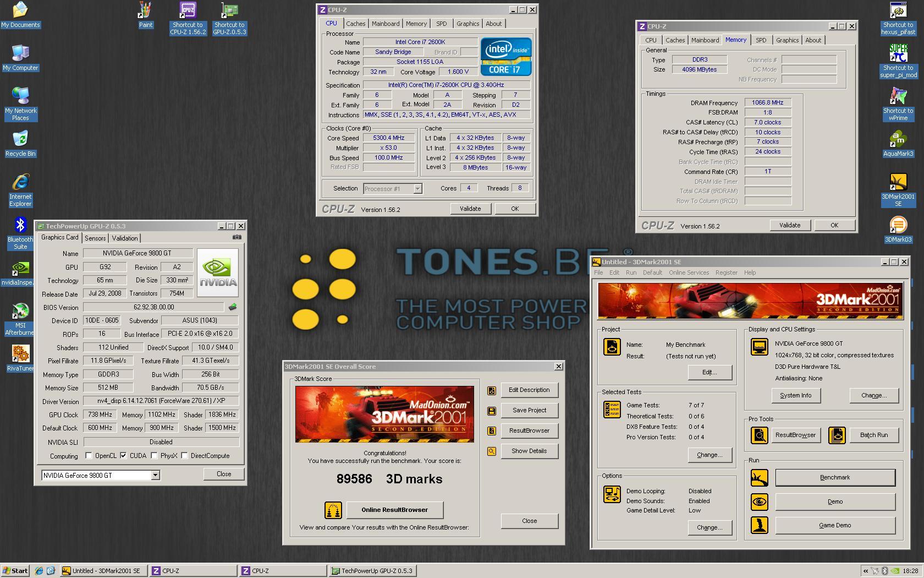The height and width of the screenshot is (578, 924).
Task: Show hidden system tray icons chevron
Action: [x=866, y=571]
